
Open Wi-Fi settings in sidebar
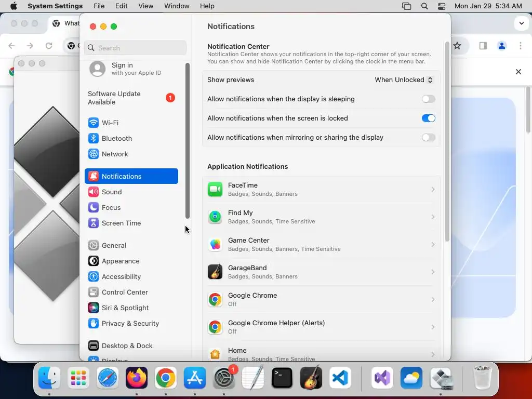click(131, 123)
